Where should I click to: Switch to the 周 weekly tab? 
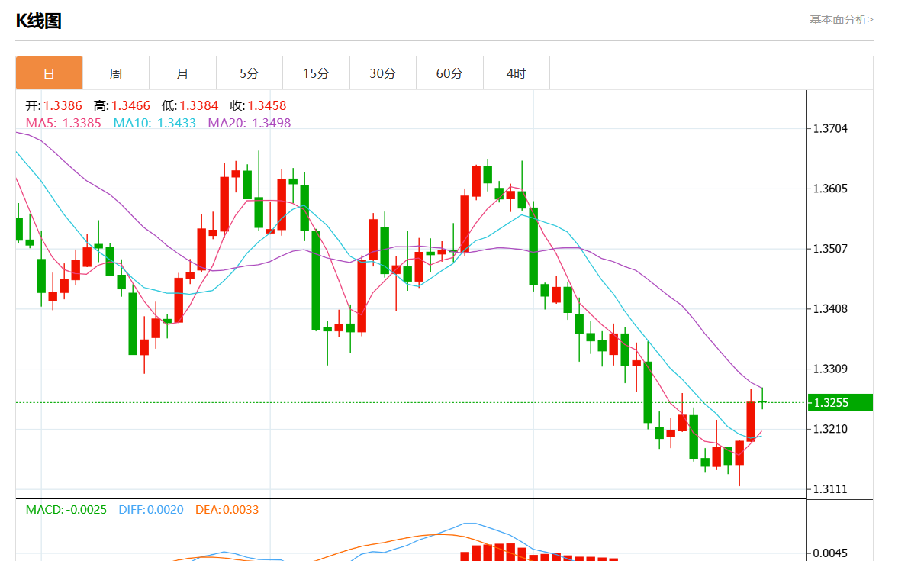(115, 73)
